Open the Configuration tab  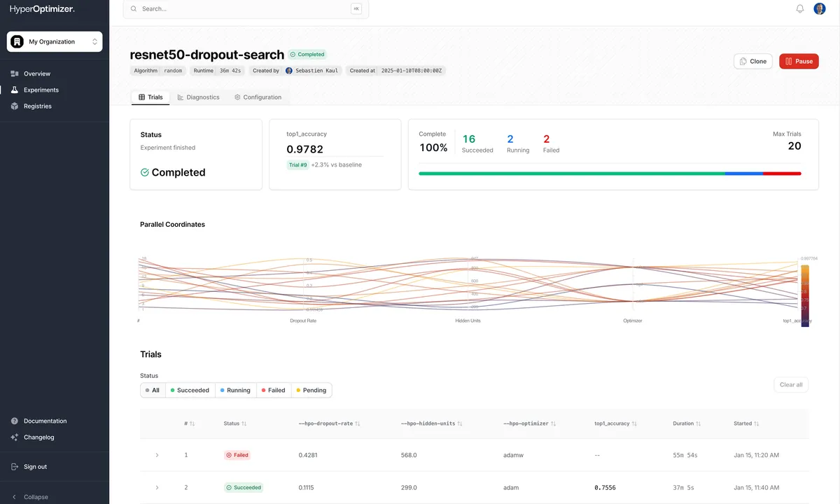258,97
